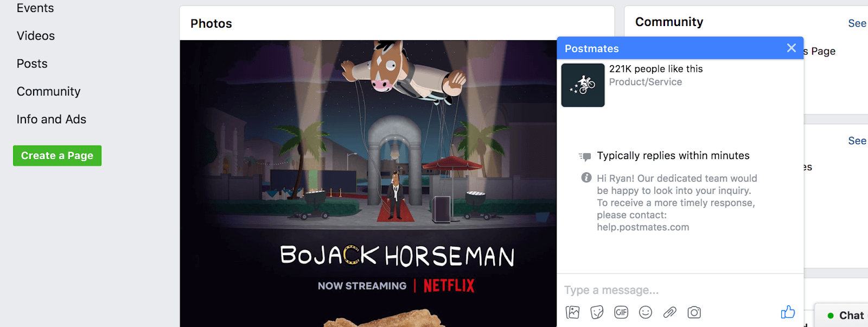Click the Create a Page button

(x=58, y=156)
